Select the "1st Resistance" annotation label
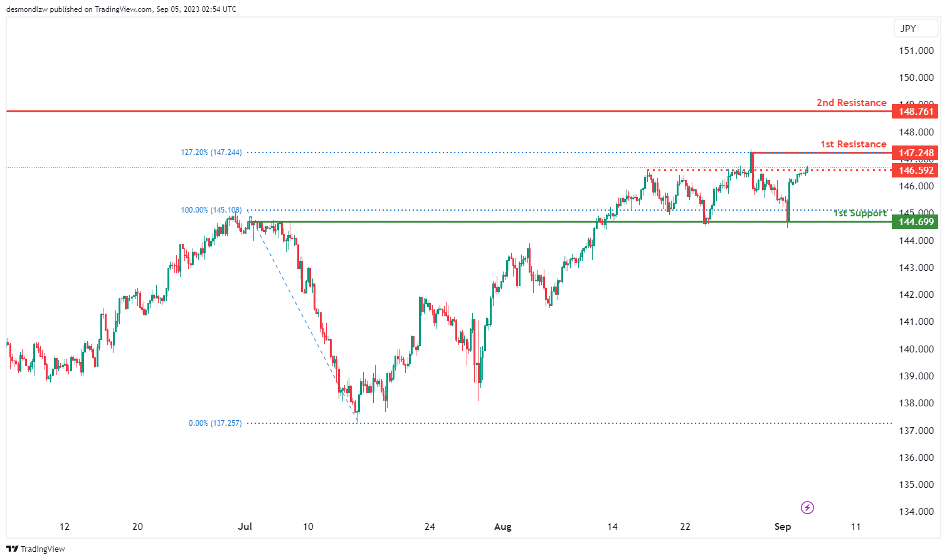947x560 pixels. pos(853,144)
